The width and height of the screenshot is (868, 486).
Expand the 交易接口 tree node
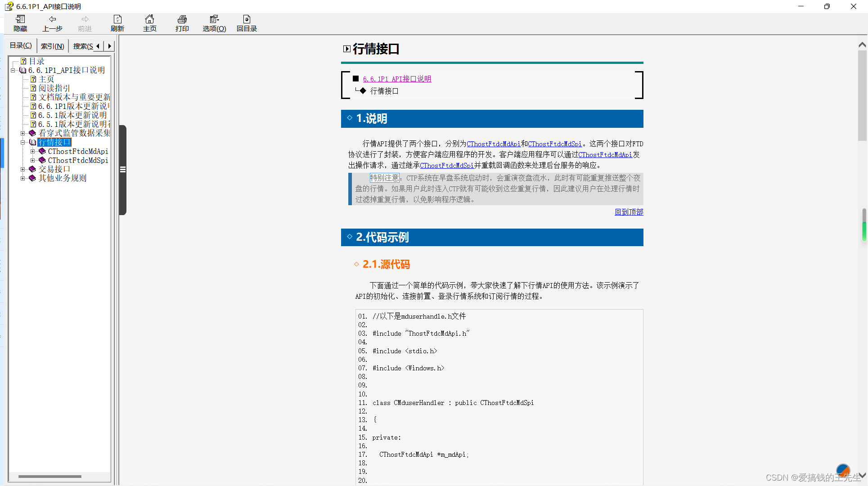tap(23, 169)
